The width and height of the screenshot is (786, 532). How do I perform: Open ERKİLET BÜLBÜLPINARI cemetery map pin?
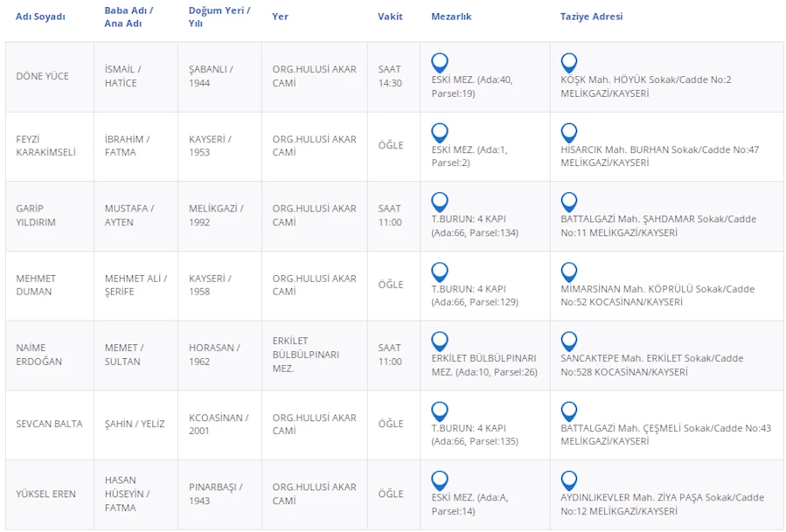pyautogui.click(x=440, y=342)
